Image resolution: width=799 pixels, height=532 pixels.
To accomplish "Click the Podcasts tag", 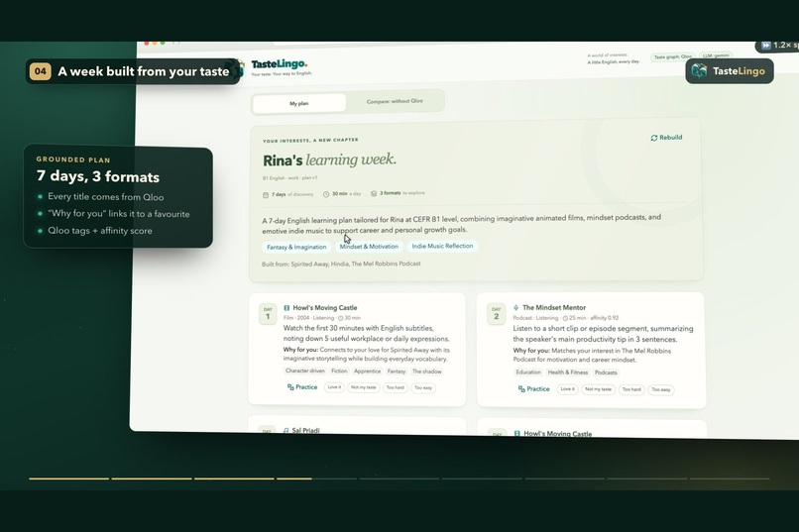I will coord(606,372).
